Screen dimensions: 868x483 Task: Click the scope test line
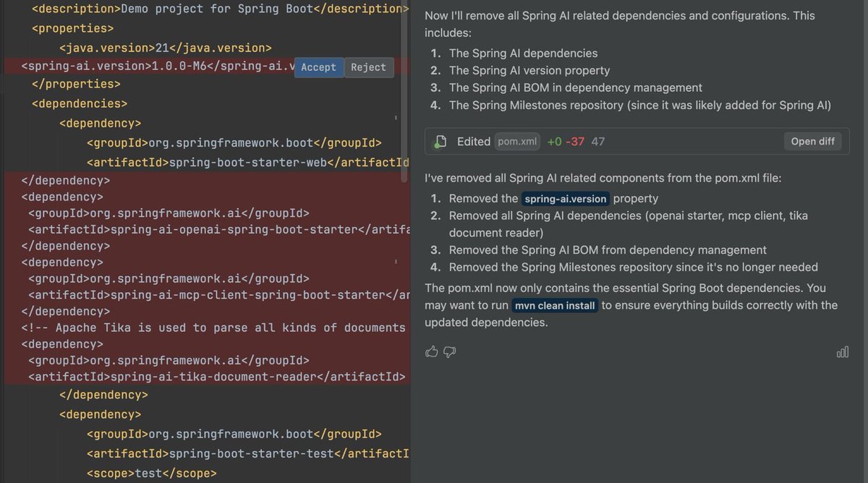pyautogui.click(x=151, y=474)
